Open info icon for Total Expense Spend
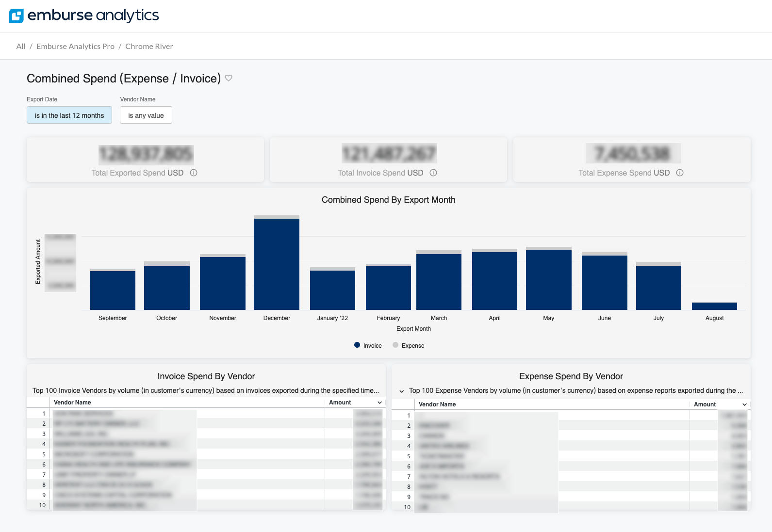Image resolution: width=772 pixels, height=532 pixels. click(680, 173)
